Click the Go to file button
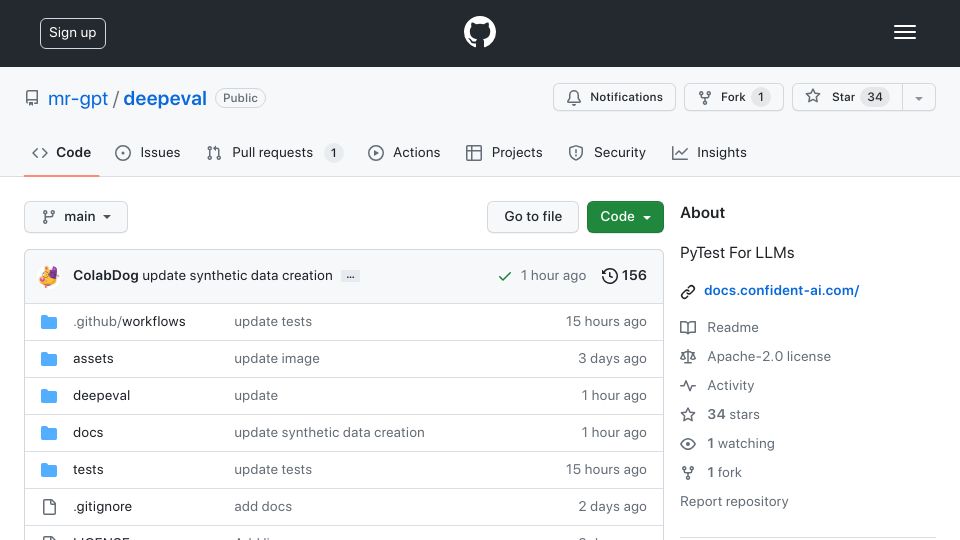960x540 pixels. 533,217
